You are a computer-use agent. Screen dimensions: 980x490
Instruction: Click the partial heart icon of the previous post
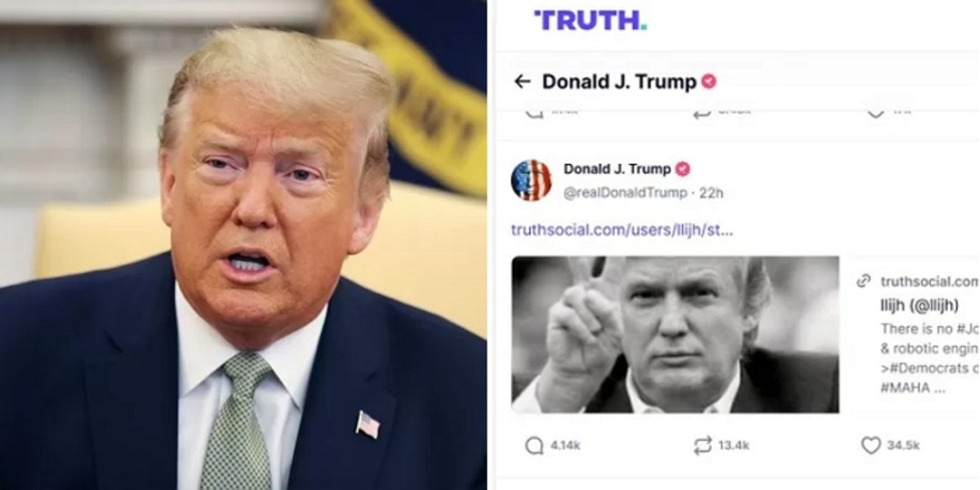coord(875,113)
